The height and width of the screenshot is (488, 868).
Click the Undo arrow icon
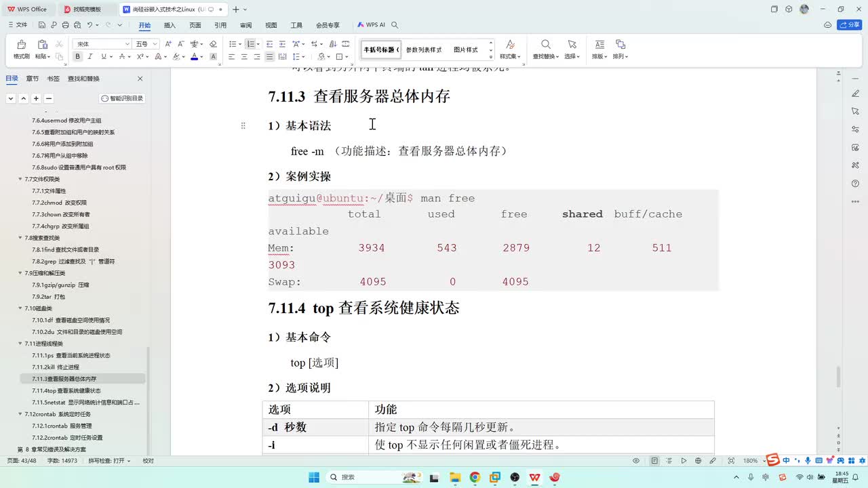[90, 25]
